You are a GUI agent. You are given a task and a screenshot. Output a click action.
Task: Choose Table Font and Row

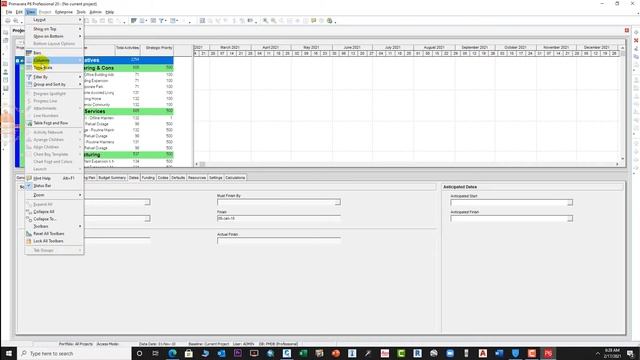point(54,123)
